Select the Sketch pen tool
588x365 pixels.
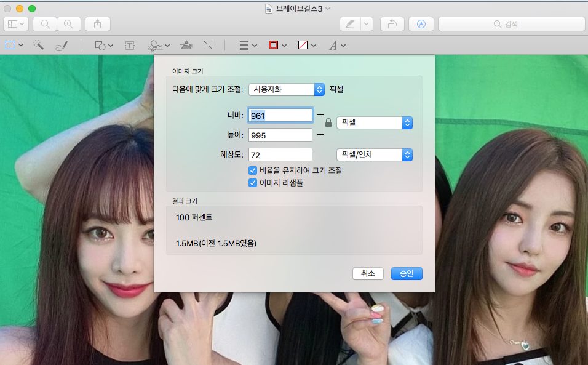62,46
